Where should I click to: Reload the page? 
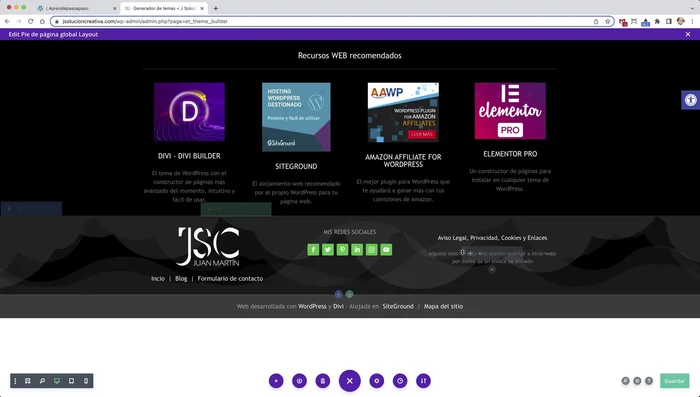(30, 21)
